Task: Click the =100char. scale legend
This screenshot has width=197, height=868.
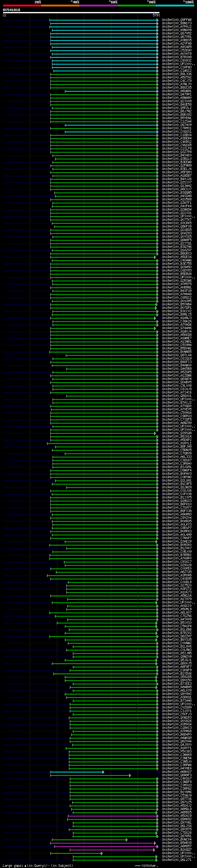Action: tap(146, 866)
